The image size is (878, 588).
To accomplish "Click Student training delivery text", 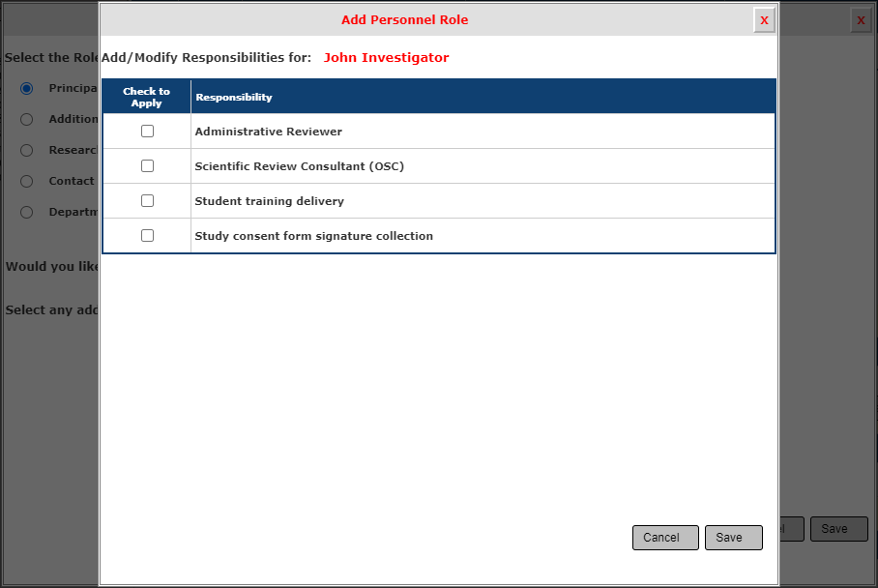I will point(270,201).
